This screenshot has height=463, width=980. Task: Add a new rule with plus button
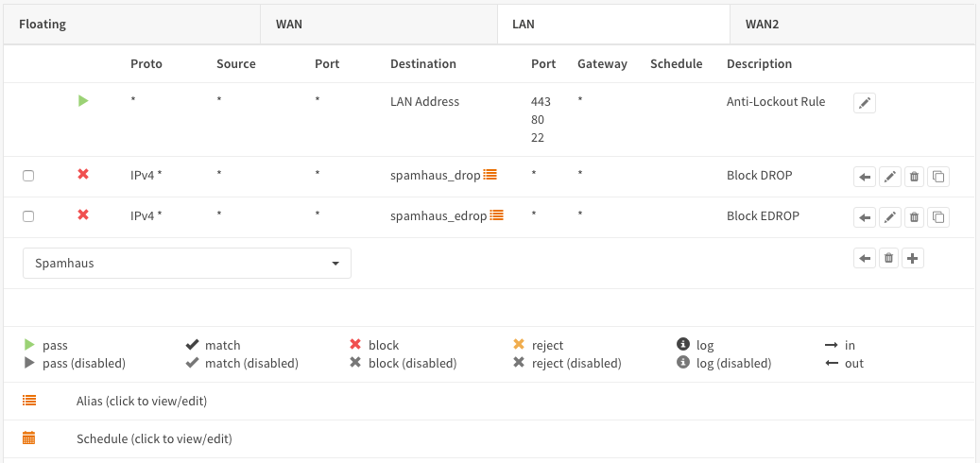pos(912,258)
